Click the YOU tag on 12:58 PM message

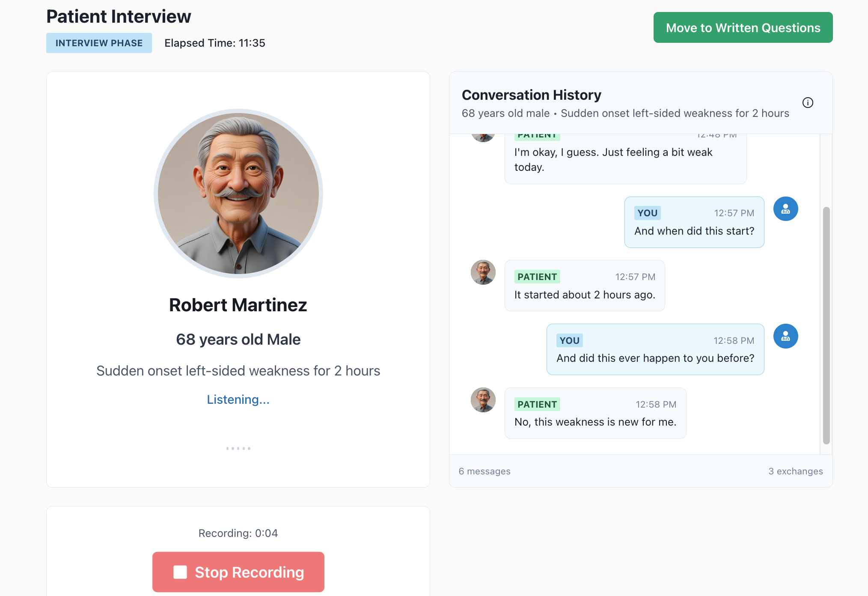tap(569, 340)
